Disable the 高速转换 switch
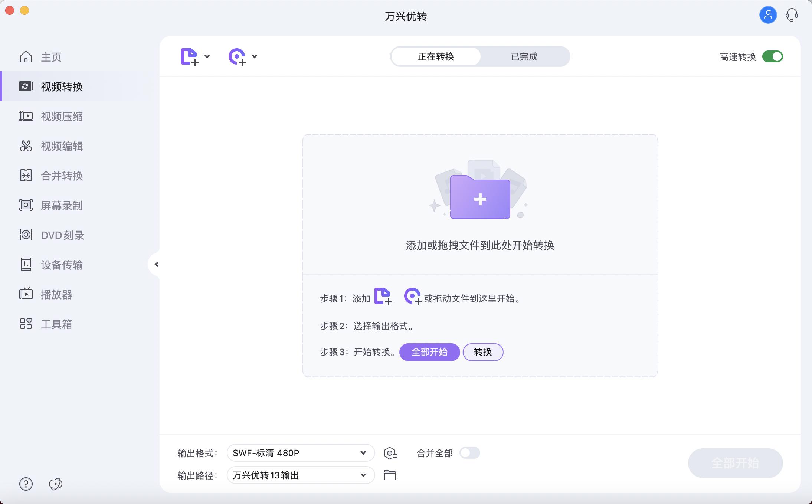This screenshot has width=812, height=504. click(772, 56)
